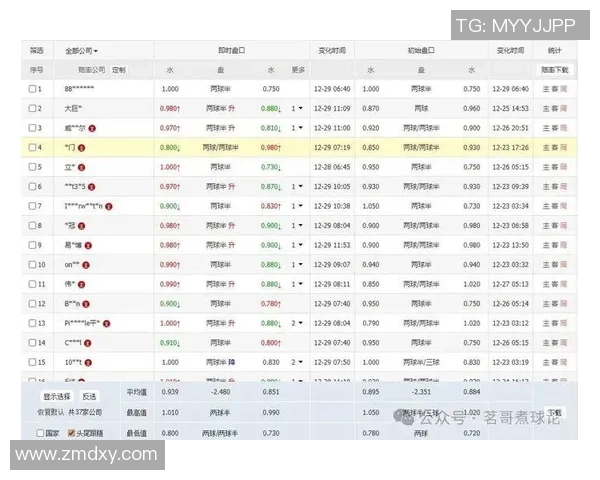This screenshot has height=480, width=600.
Task: Click the 定制 link in header
Action: pyautogui.click(x=119, y=70)
